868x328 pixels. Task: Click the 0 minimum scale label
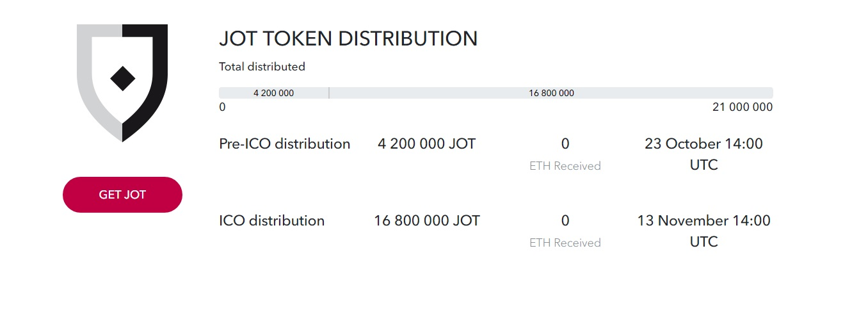[x=222, y=107]
